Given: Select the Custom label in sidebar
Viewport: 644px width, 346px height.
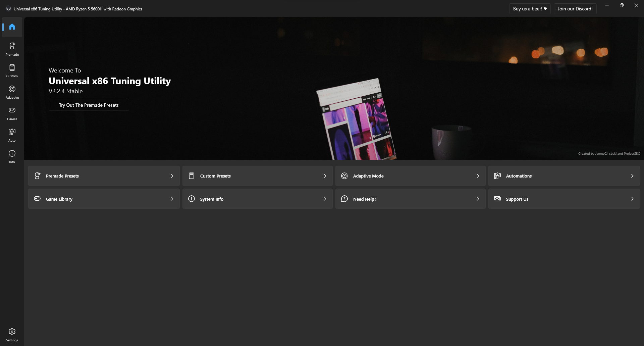Looking at the screenshot, I should pyautogui.click(x=12, y=76).
